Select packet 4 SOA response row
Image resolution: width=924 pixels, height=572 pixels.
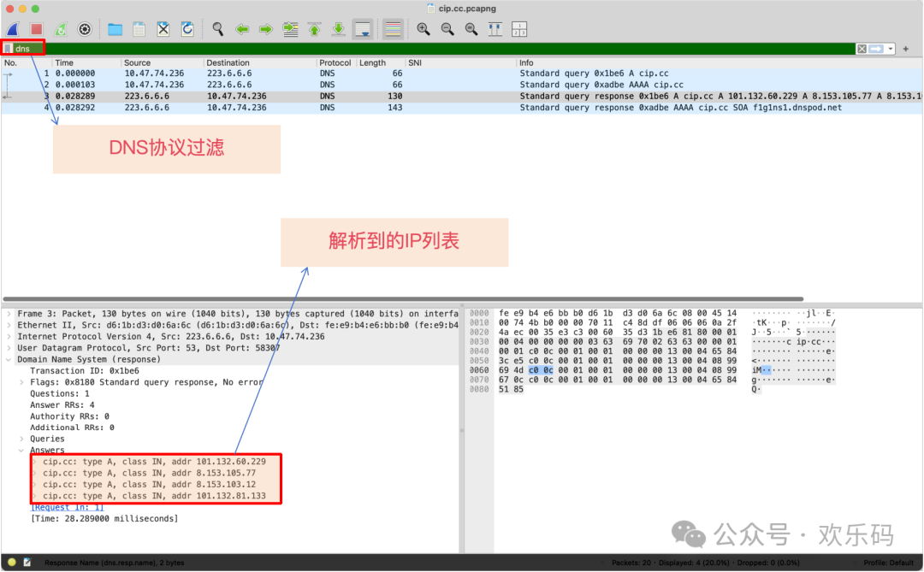[462, 108]
